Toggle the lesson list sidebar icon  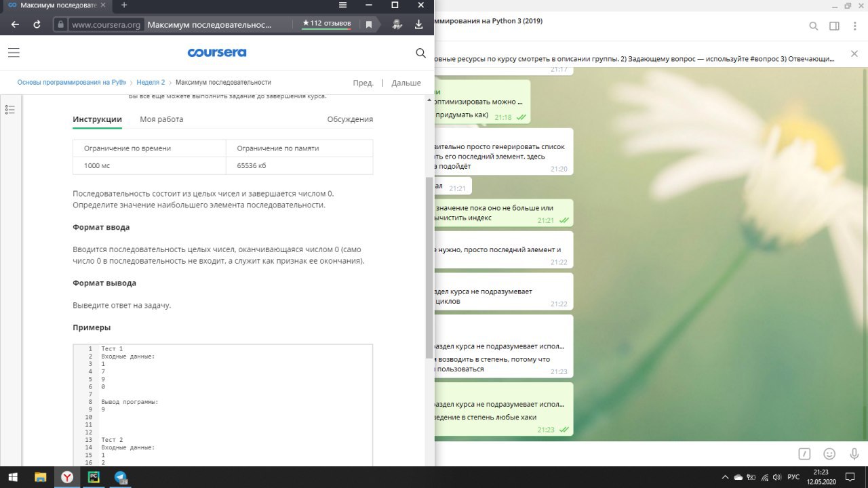[10, 110]
